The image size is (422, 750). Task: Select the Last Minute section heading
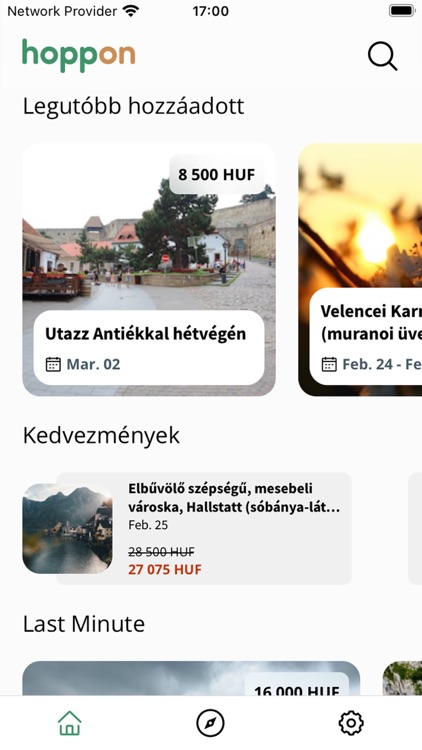[84, 624]
